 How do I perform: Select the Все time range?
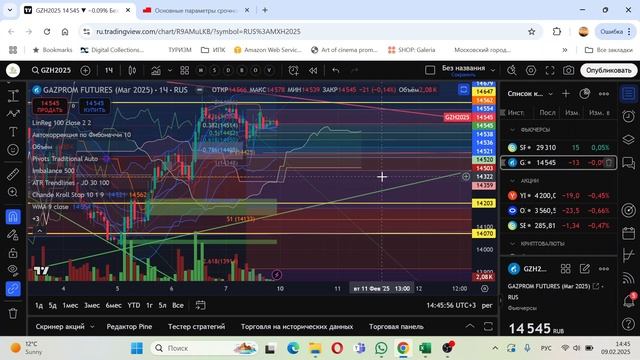[178, 305]
